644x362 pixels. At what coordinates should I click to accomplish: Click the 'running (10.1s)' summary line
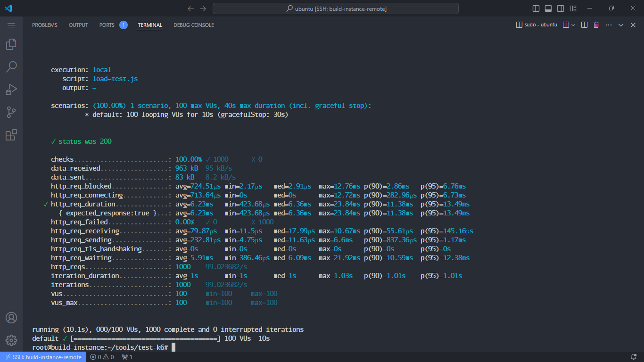coord(168,329)
